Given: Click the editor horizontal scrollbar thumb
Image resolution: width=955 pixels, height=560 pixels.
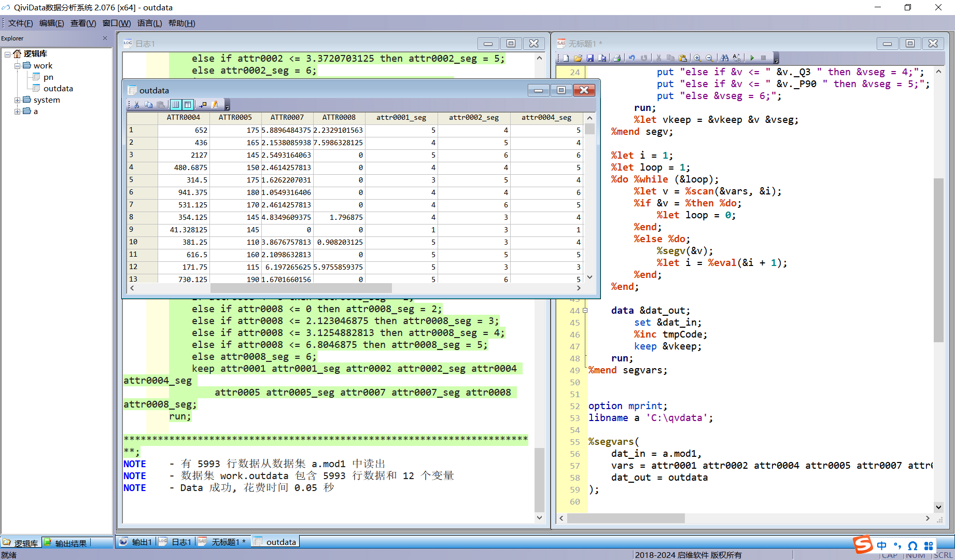Looking at the screenshot, I should (626, 519).
